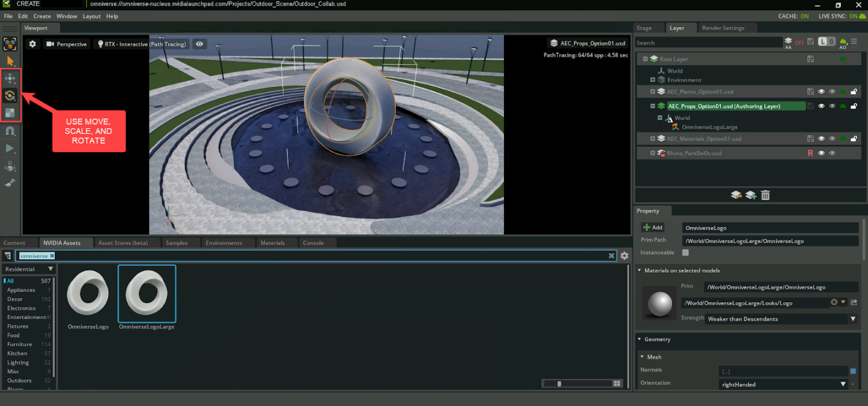Viewport: 868px width, 406px height.
Task: Open the Perspective camera button
Action: click(66, 44)
